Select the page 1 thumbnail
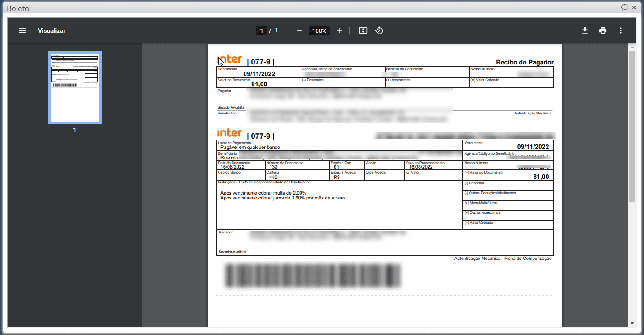 (74, 87)
